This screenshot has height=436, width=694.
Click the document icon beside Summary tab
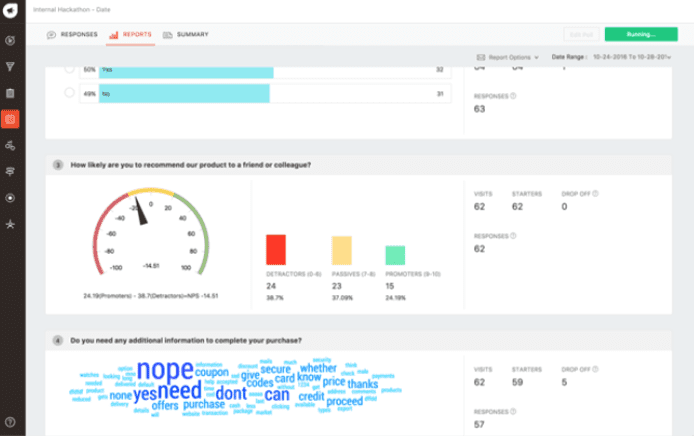click(x=167, y=35)
